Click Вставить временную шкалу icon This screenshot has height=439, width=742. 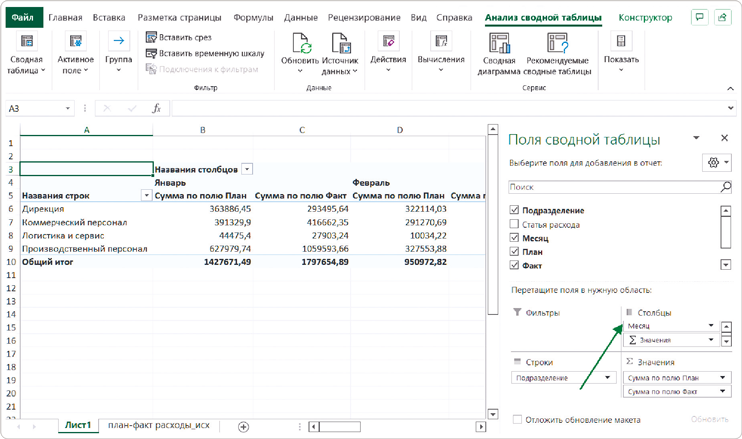pyautogui.click(x=152, y=54)
